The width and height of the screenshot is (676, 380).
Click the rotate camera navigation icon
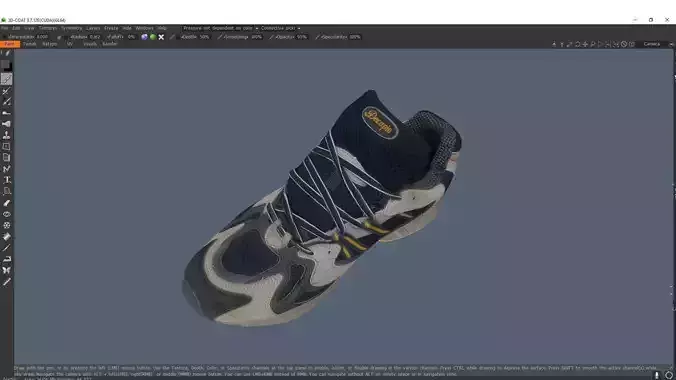tap(577, 44)
